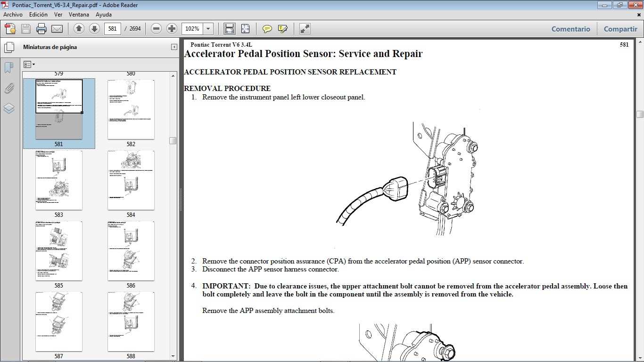This screenshot has width=644, height=362.
Task: Click the total page count 2694
Action: [135, 29]
